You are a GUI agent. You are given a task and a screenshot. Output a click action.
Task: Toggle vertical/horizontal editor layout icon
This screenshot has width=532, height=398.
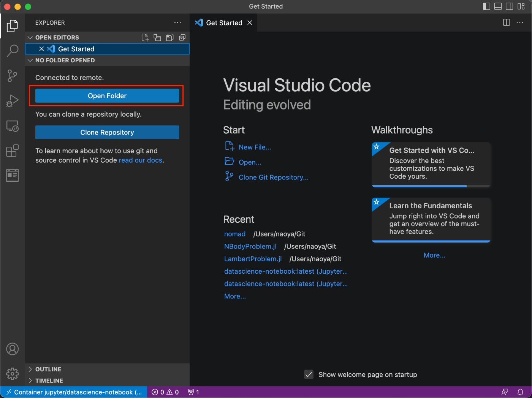[157, 37]
